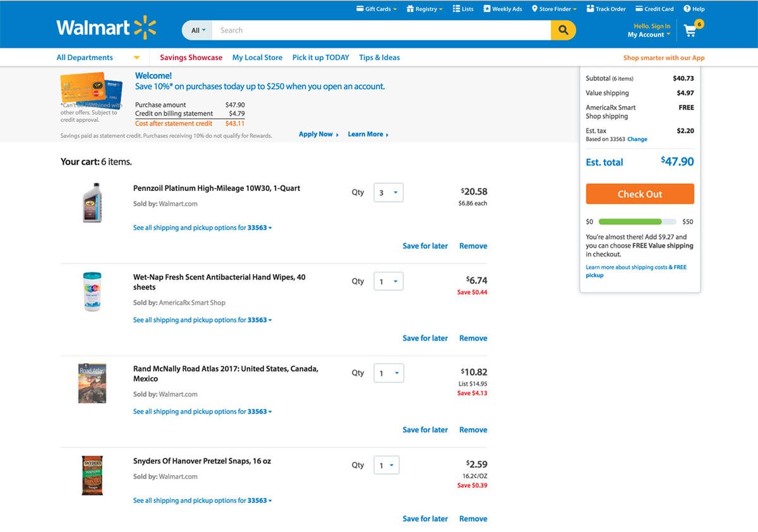Screen dimensions: 758x532
Task: Open Learn more about shipping costs link
Action: click(x=636, y=271)
